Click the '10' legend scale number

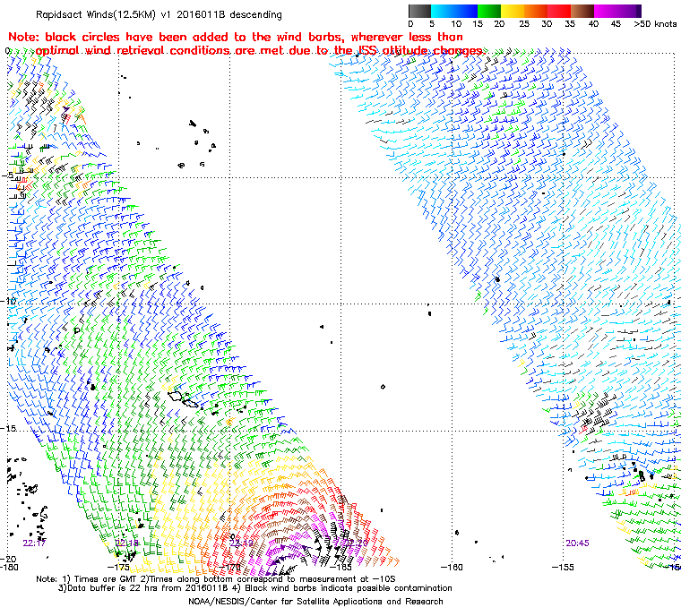point(456,24)
